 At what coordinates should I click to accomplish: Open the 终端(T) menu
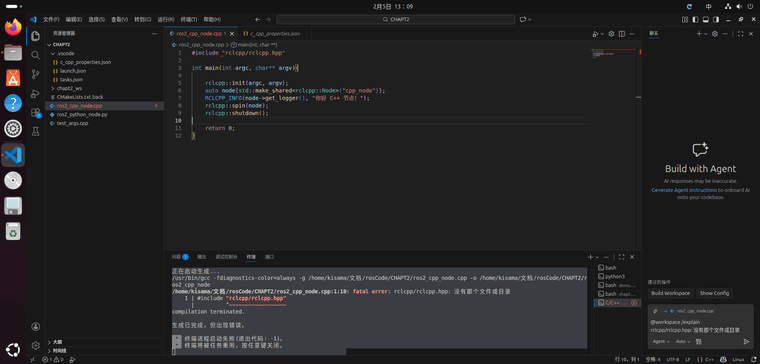(189, 19)
